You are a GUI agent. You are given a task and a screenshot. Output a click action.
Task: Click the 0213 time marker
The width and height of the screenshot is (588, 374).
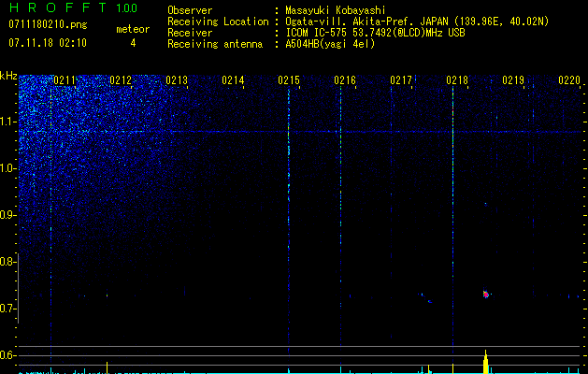coord(177,79)
